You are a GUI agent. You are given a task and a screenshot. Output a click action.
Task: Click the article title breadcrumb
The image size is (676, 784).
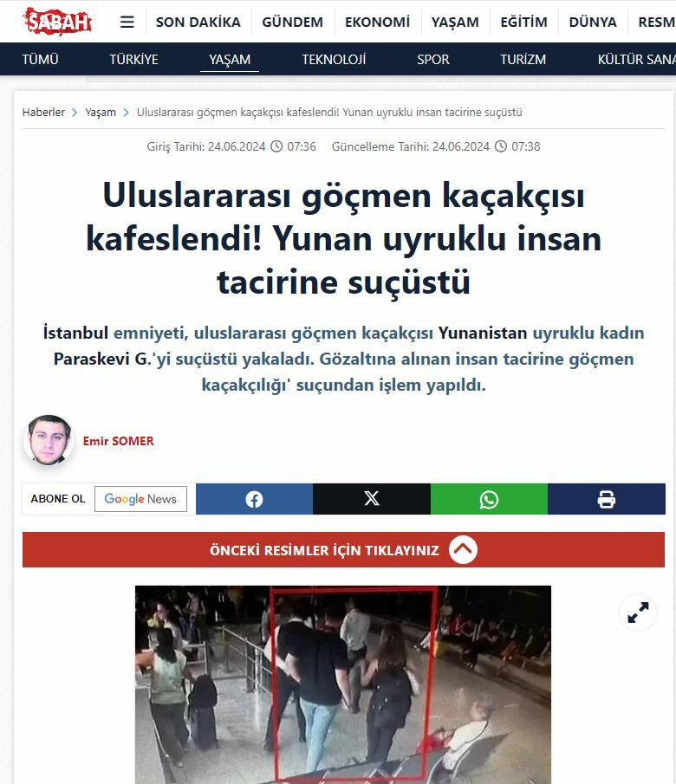(329, 112)
